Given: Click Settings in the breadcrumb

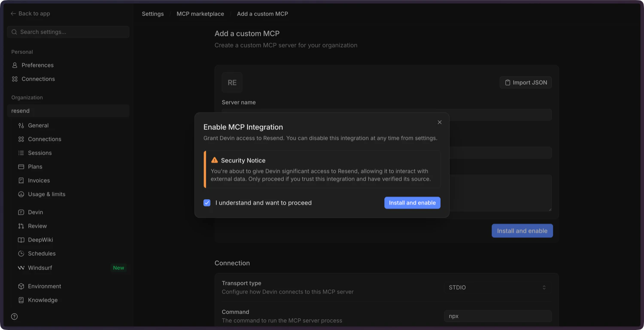Looking at the screenshot, I should click(x=153, y=14).
